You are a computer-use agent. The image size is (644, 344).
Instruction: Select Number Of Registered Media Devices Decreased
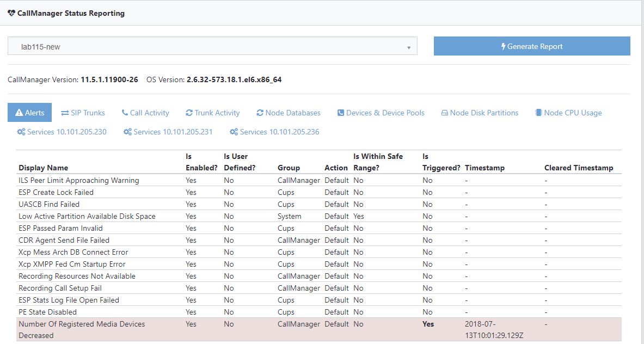coord(318,330)
